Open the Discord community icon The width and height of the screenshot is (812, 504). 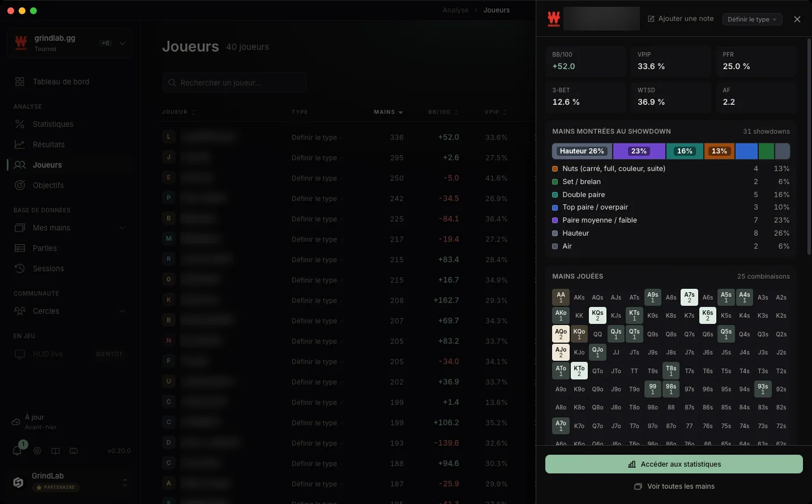tap(74, 451)
